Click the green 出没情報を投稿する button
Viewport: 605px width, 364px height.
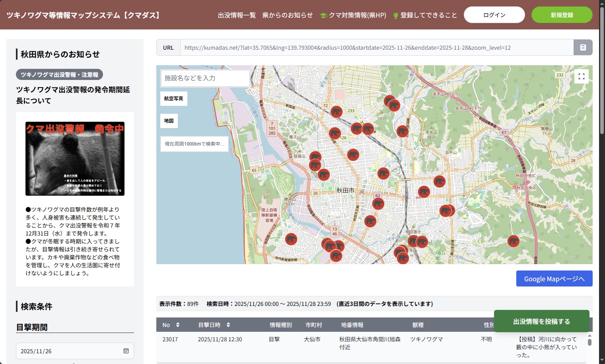coord(541,321)
